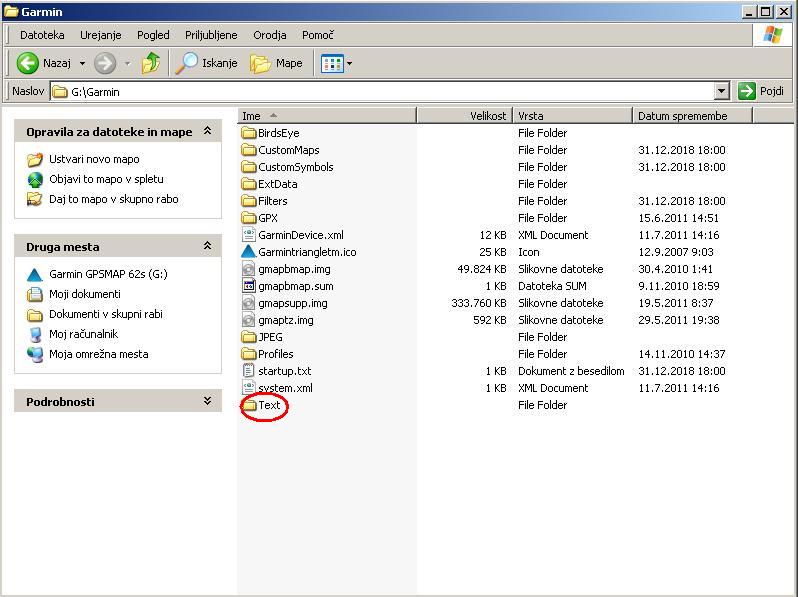The image size is (798, 597).
Task: Select the gmapsupp.img file icon
Action: (x=248, y=303)
